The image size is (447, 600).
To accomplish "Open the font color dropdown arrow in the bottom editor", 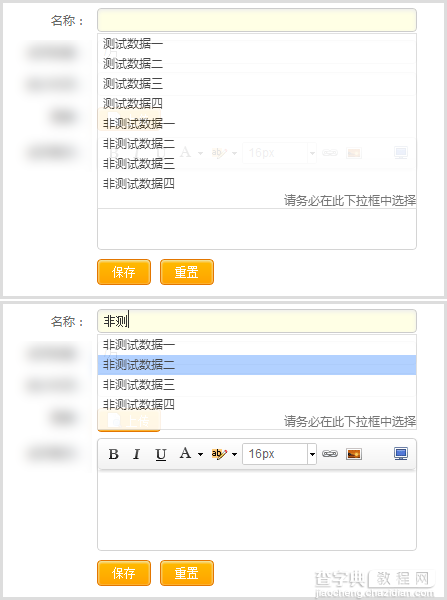I will [x=200, y=454].
